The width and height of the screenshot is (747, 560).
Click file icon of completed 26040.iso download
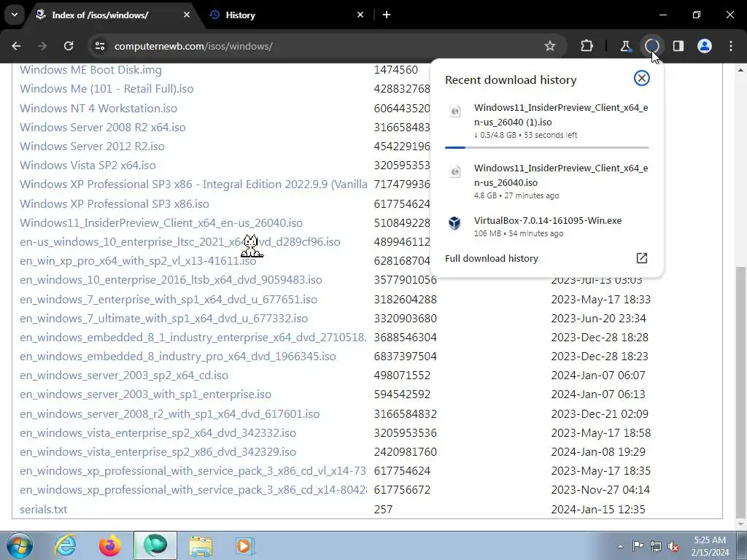coord(455,171)
